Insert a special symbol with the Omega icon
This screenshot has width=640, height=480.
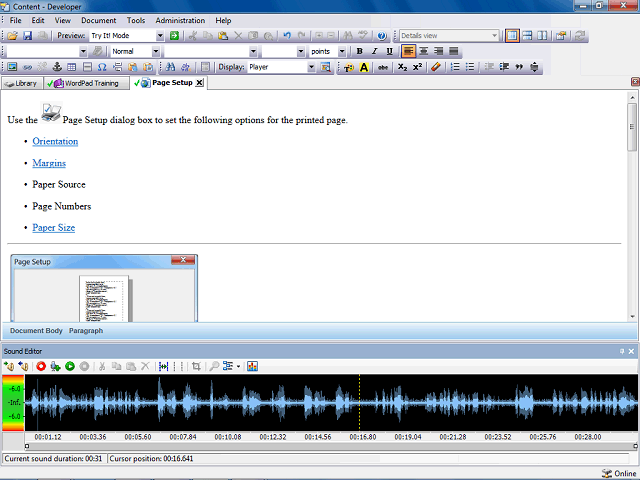(102, 67)
